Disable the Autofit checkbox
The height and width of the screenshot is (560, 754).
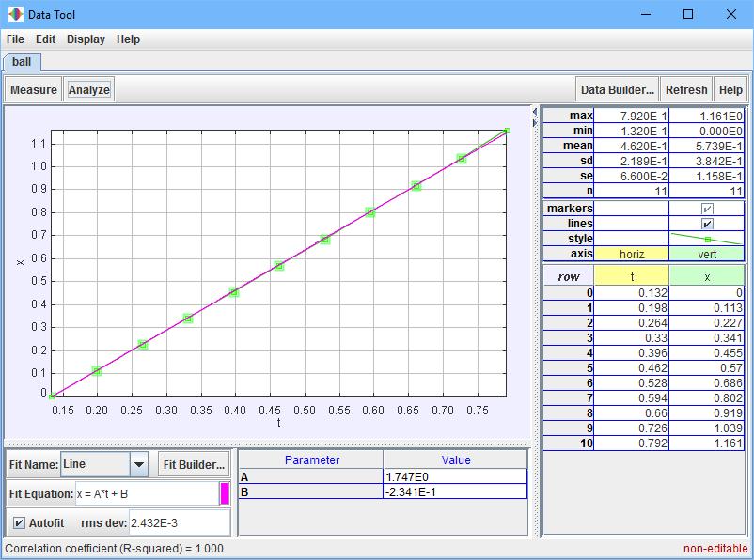coord(19,522)
